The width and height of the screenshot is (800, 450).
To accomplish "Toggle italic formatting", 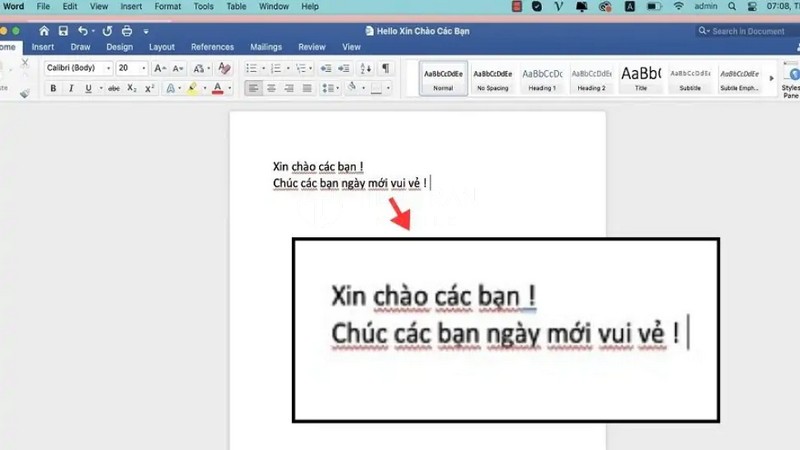I will tap(71, 88).
